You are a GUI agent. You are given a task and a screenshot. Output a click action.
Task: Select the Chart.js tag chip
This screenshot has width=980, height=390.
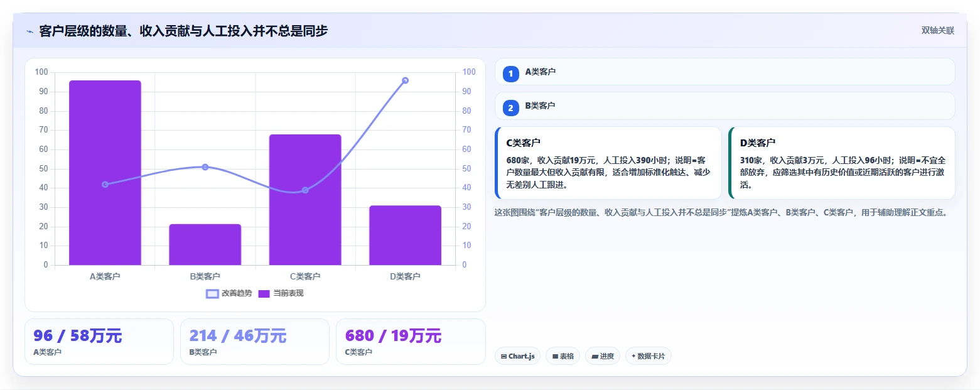point(517,356)
